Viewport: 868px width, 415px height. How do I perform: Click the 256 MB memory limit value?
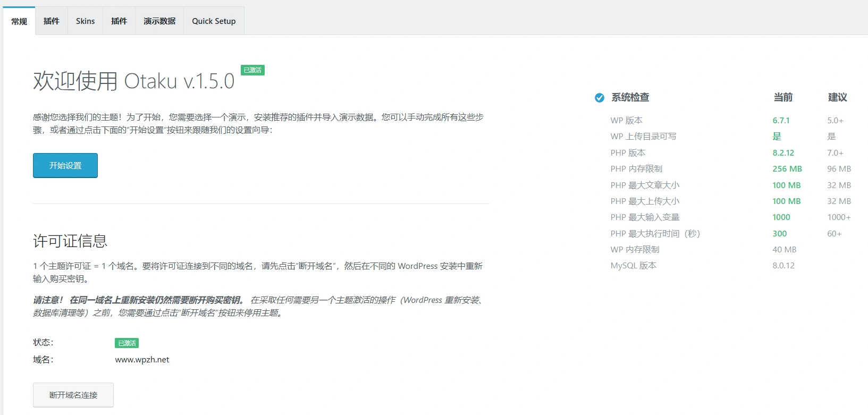click(x=787, y=169)
